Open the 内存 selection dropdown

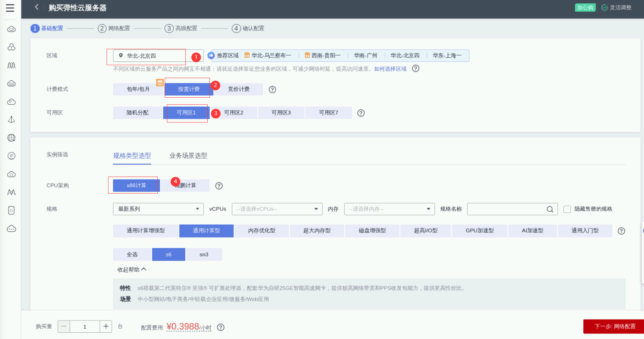pyautogui.click(x=389, y=209)
